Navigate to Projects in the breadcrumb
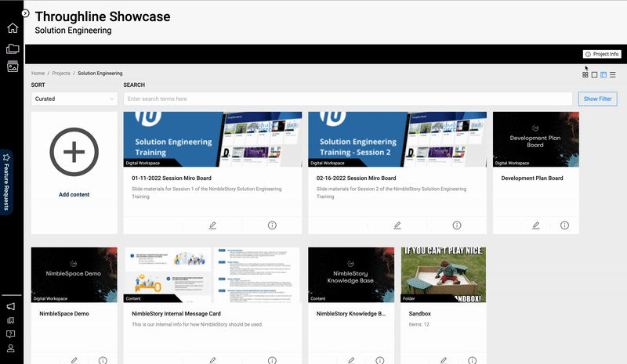The width and height of the screenshot is (627, 364). pos(61,73)
